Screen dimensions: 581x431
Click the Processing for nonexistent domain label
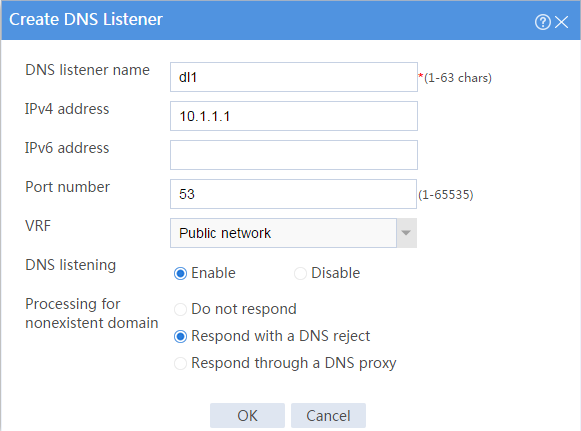[x=92, y=313]
